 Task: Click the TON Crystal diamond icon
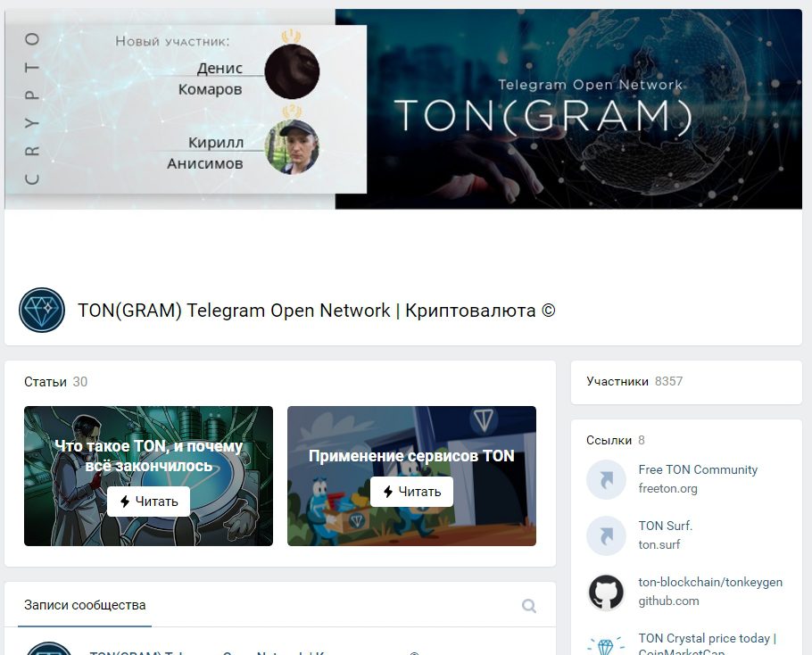tap(606, 644)
